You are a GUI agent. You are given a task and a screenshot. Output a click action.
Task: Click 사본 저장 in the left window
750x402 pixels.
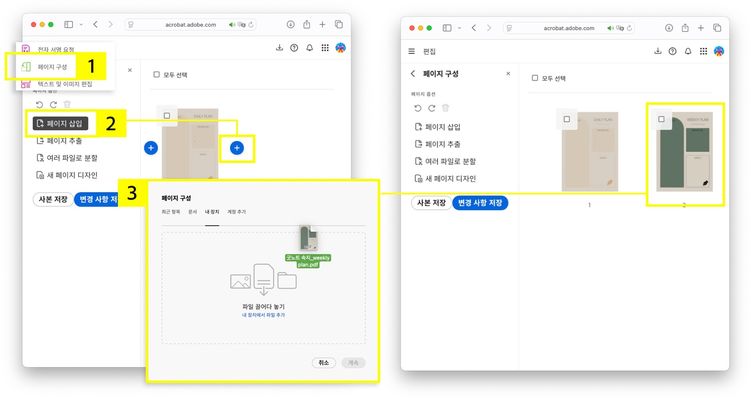(53, 199)
